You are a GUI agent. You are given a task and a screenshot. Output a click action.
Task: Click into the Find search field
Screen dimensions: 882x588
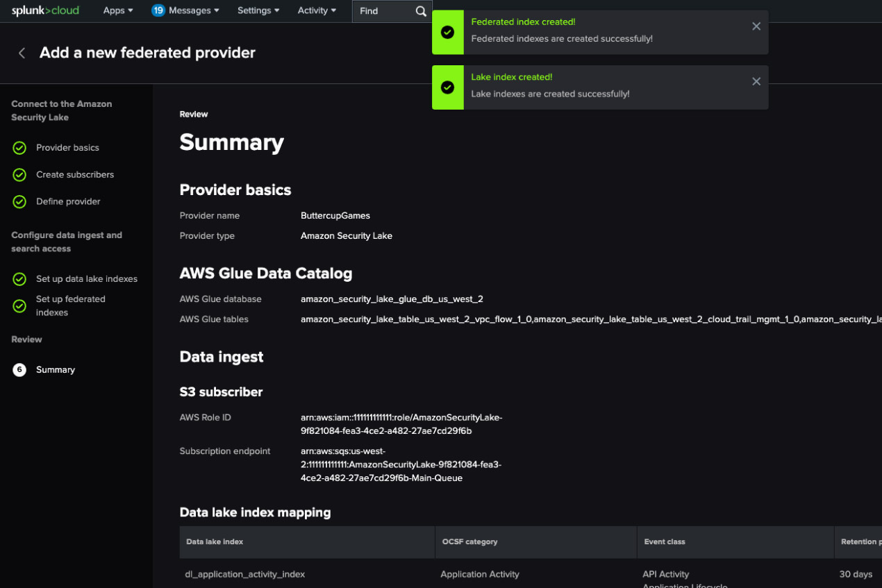383,11
